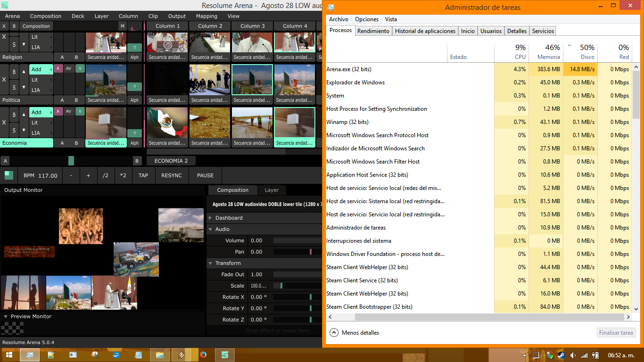
Task: Open Winamp from the taskbar
Action: pos(182,354)
